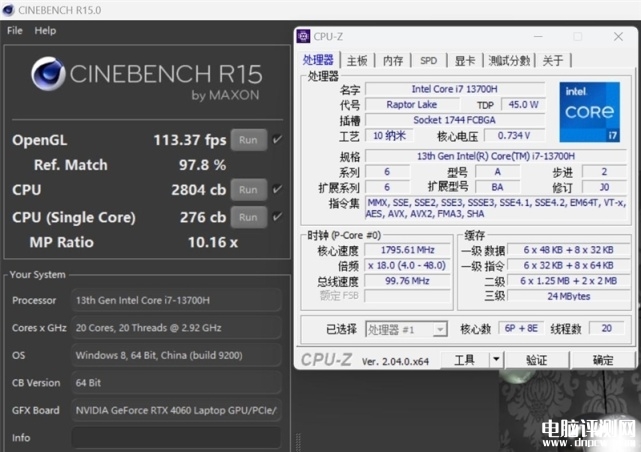Image resolution: width=641 pixels, height=452 pixels.
Task: Click the 三级 cache value 24 MBytes
Action: coord(569,296)
